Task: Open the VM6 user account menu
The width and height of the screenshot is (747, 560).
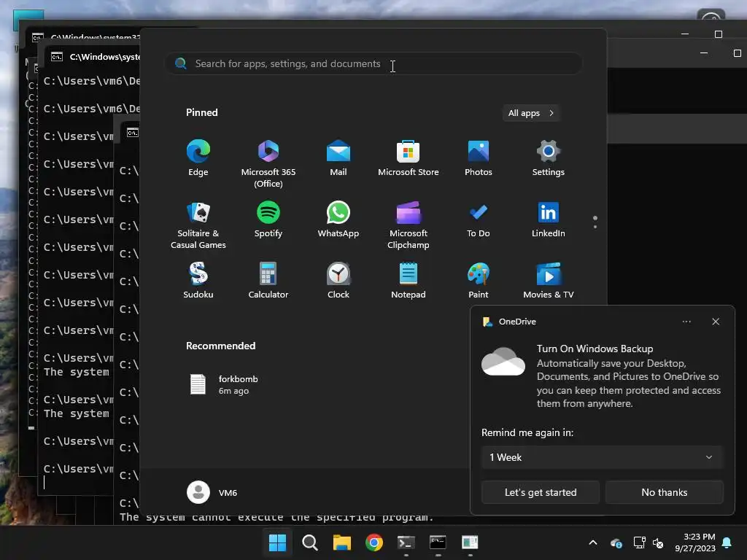Action: [x=212, y=492]
